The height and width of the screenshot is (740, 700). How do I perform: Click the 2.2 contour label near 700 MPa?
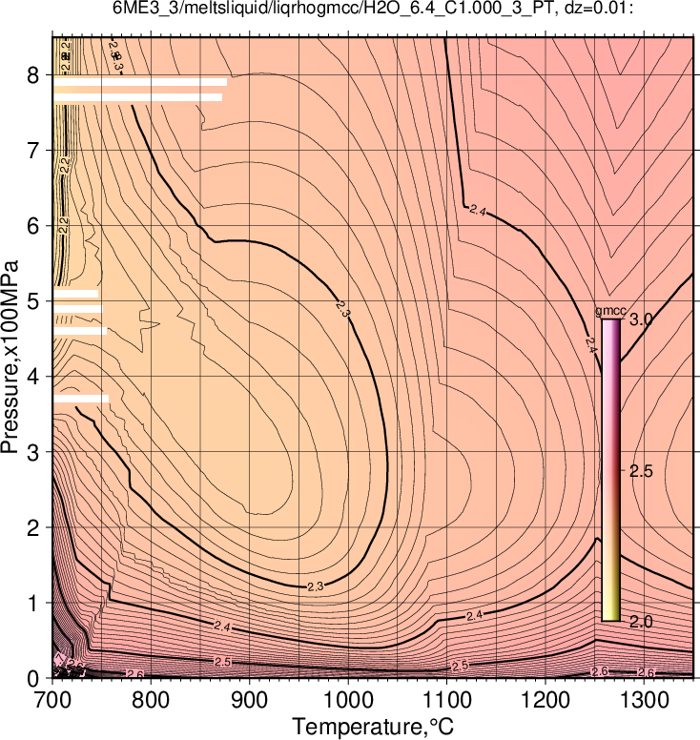[x=66, y=166]
